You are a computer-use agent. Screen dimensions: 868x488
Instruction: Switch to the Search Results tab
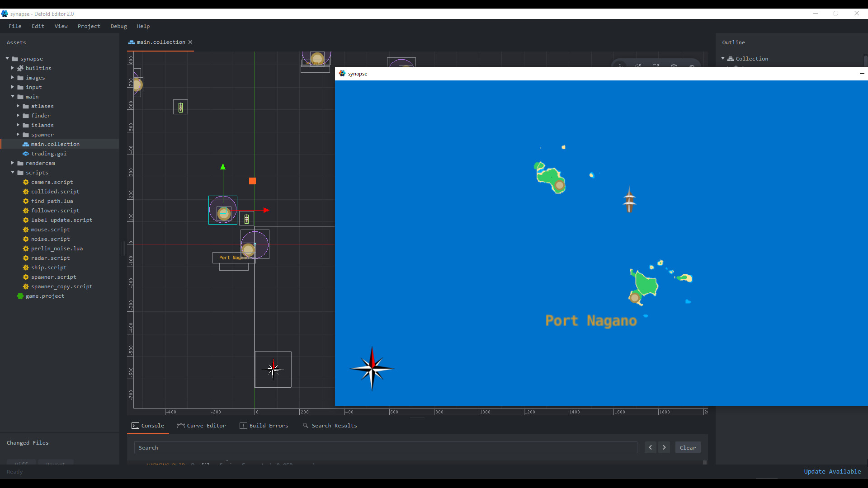coord(335,426)
